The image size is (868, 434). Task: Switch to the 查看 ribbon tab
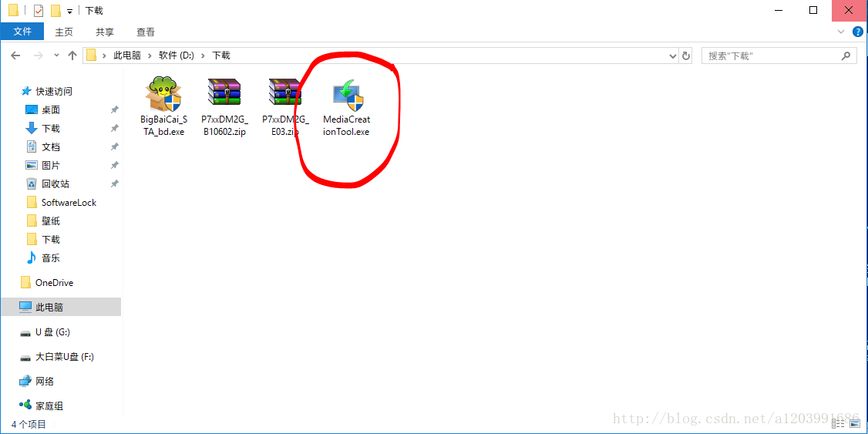145,32
